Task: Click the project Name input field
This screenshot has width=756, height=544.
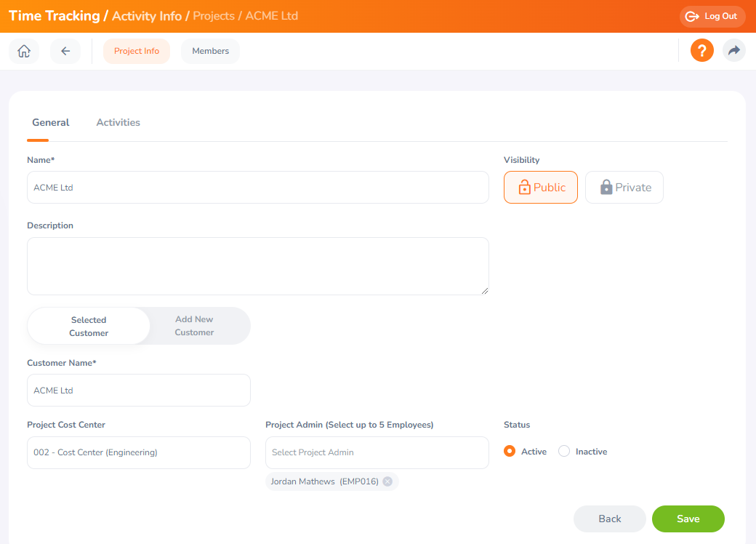Action: pyautogui.click(x=258, y=187)
